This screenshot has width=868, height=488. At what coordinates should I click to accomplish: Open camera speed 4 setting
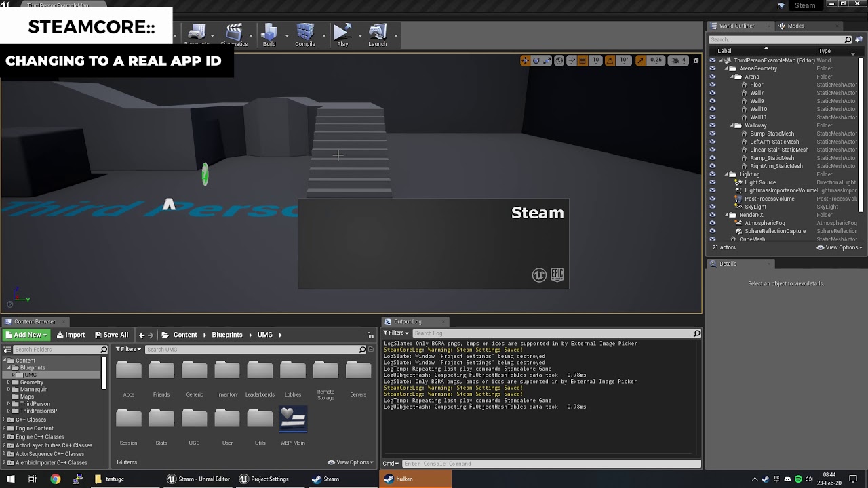tap(679, 60)
